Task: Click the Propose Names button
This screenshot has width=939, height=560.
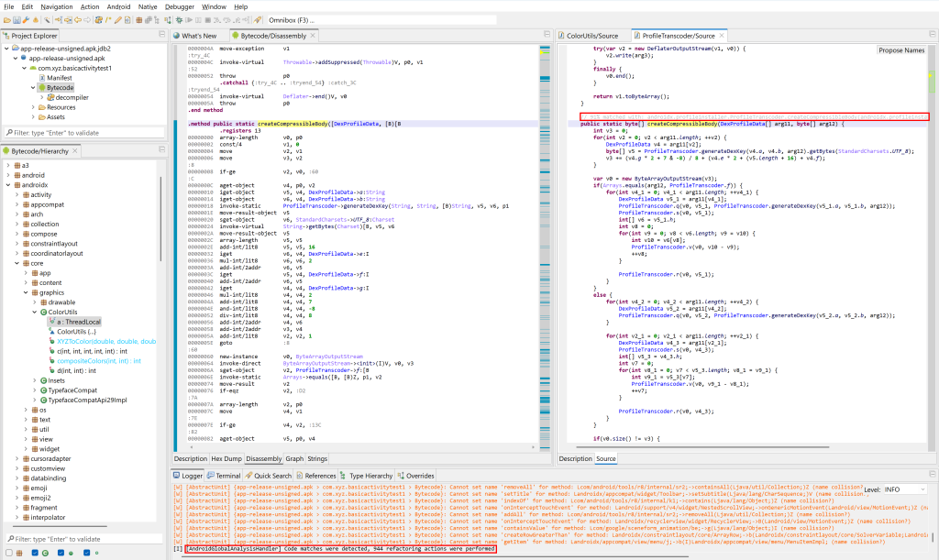Action: [901, 50]
